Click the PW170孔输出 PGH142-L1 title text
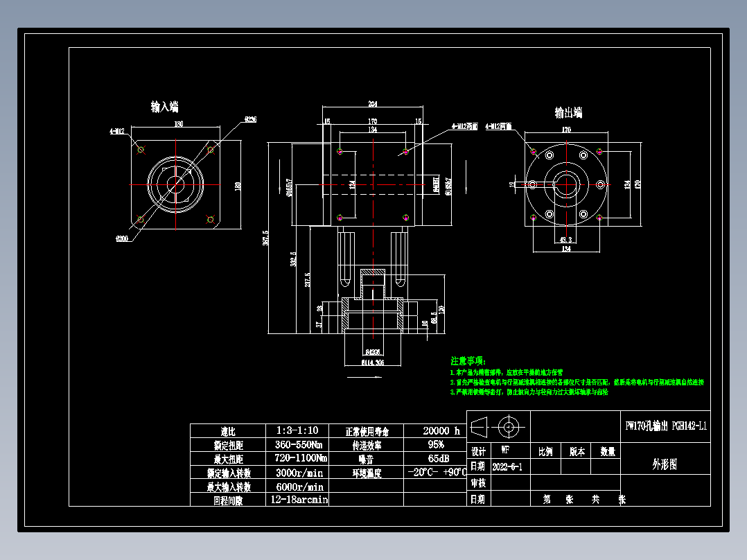 tap(667, 426)
